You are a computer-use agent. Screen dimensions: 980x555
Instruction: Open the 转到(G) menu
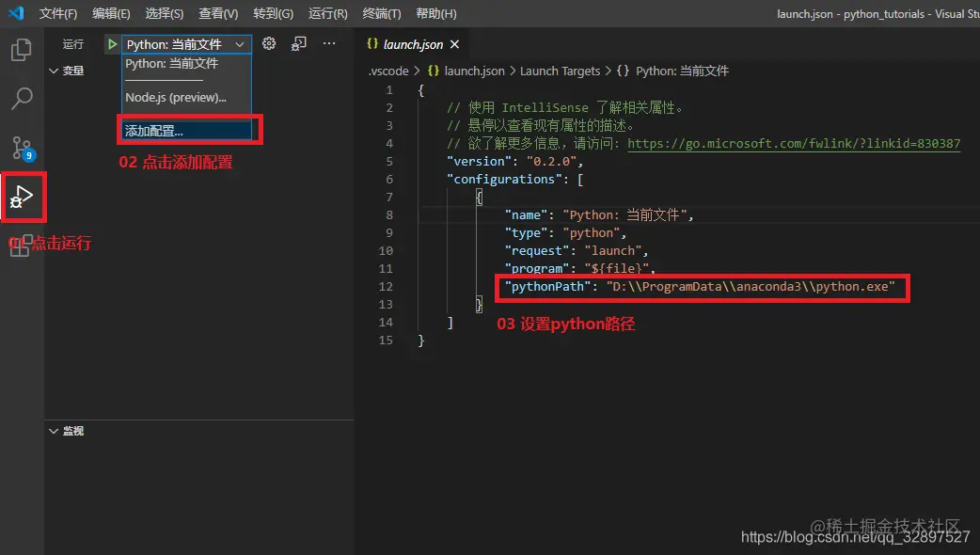click(x=273, y=14)
